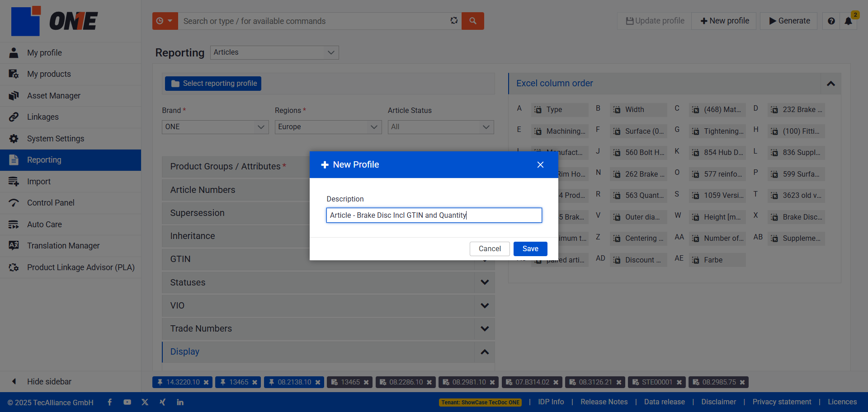Click the Type column item
This screenshot has width=868, height=412.
tap(560, 110)
